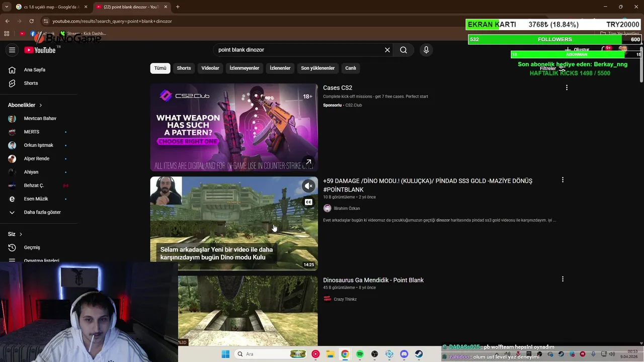Screen dimensions: 644x362
Task: Open Orkun Işıtmak subscription channel
Action: pos(38,145)
